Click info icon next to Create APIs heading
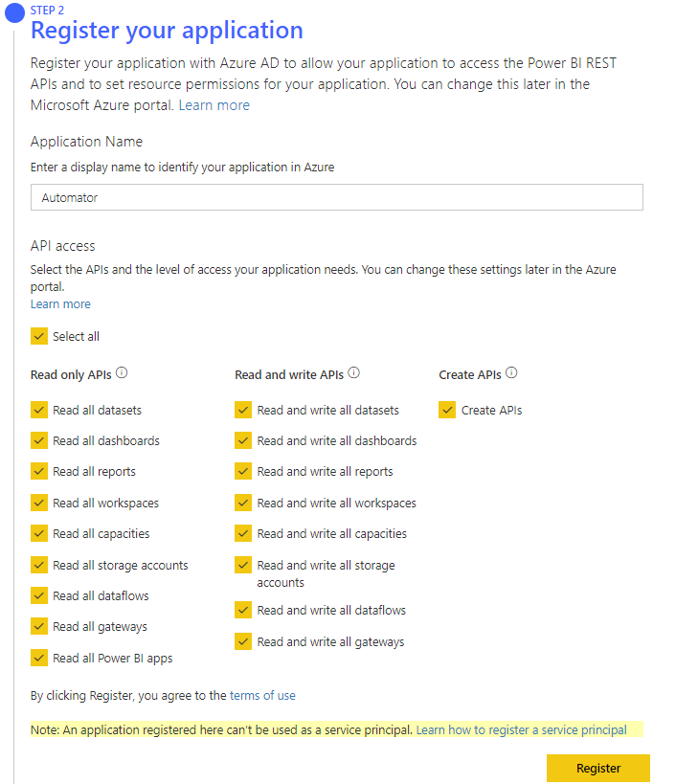This screenshot has width=698, height=784. pyautogui.click(x=511, y=374)
